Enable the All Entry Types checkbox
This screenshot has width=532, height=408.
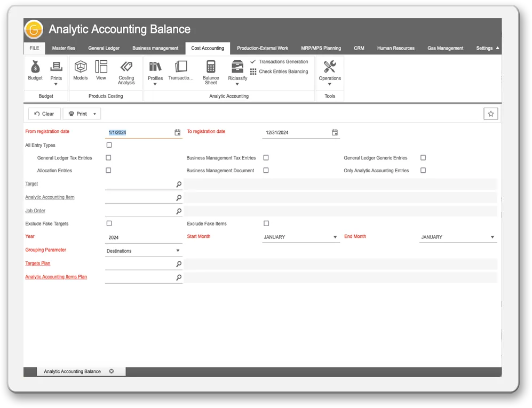point(109,145)
